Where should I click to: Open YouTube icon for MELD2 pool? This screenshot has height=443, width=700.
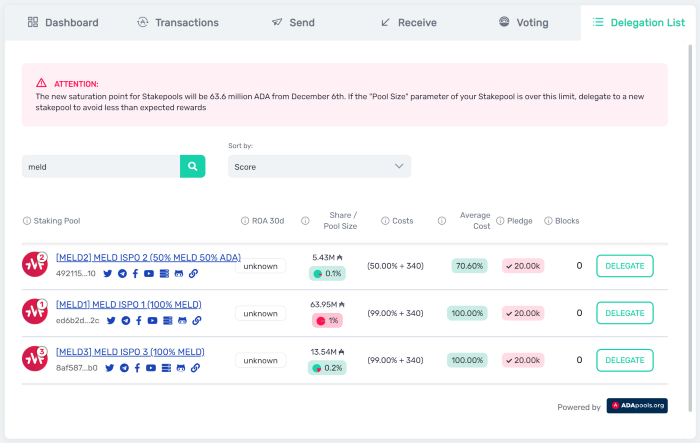[149, 273]
